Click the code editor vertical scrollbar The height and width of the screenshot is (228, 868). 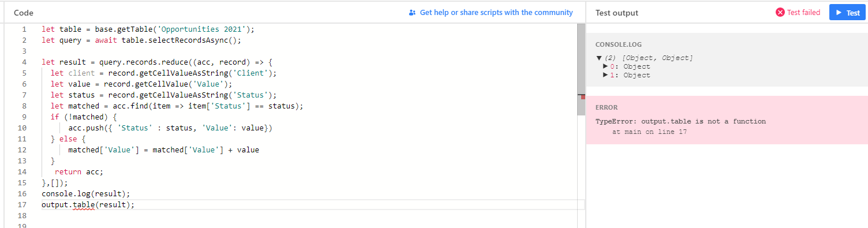coord(581,69)
